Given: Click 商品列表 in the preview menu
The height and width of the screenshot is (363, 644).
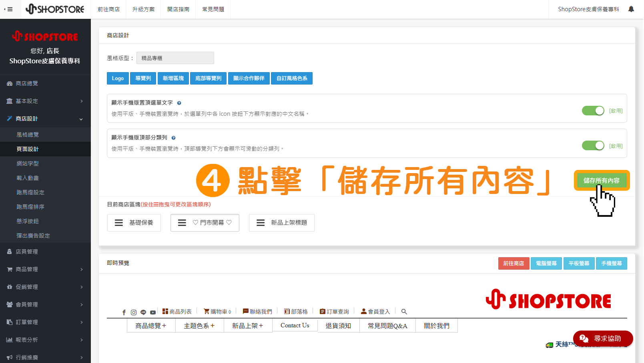Looking at the screenshot, I should tap(177, 311).
